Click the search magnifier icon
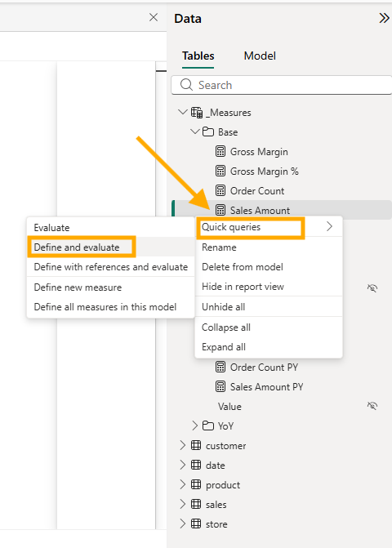The image size is (392, 548). click(x=186, y=85)
